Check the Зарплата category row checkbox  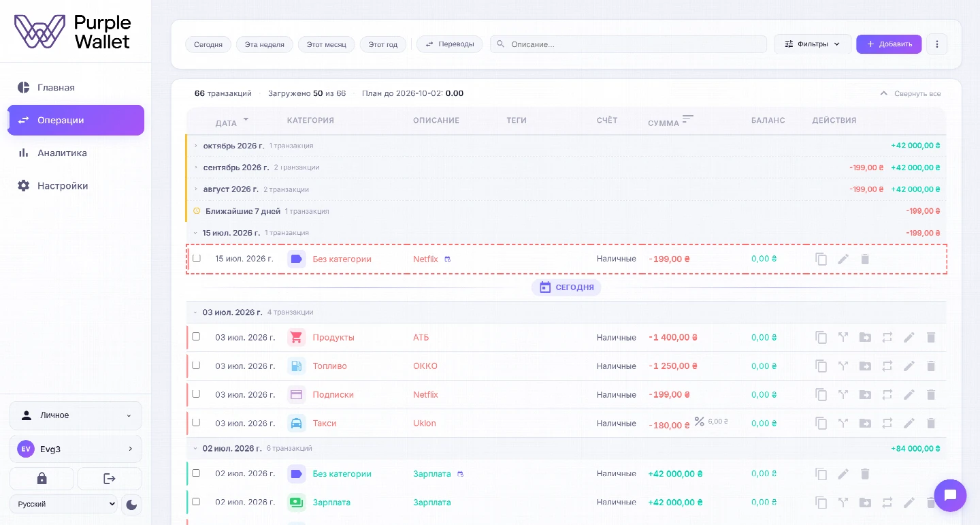[x=196, y=501]
